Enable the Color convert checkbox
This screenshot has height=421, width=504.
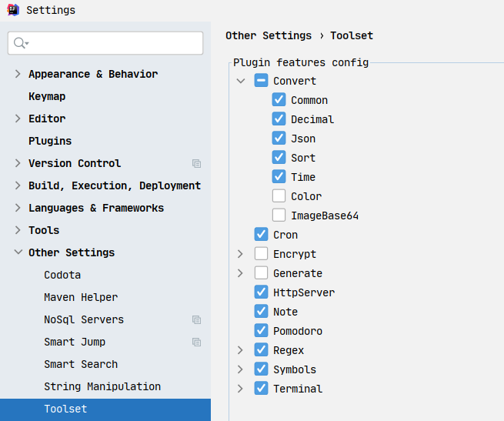tap(279, 196)
